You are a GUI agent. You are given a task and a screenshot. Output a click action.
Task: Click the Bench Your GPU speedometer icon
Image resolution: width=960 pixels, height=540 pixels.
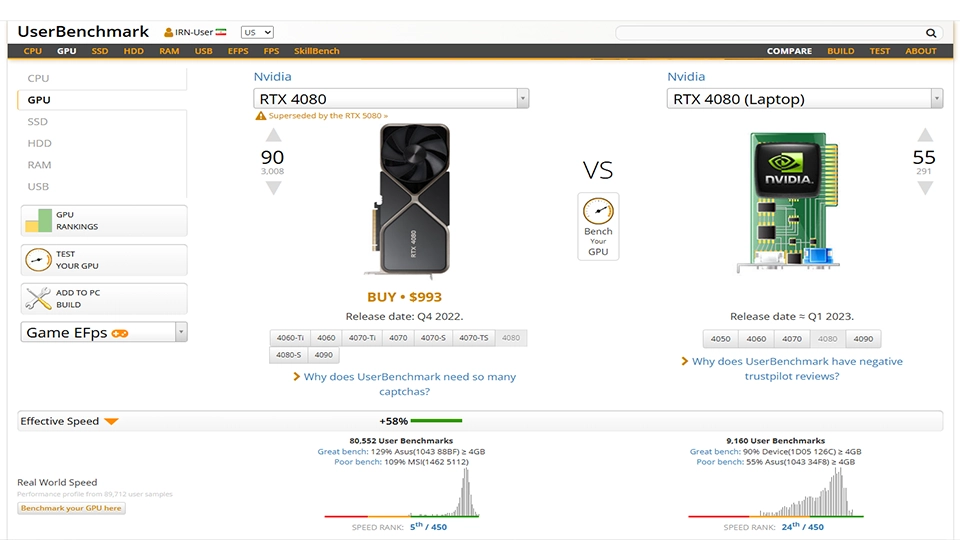598,212
